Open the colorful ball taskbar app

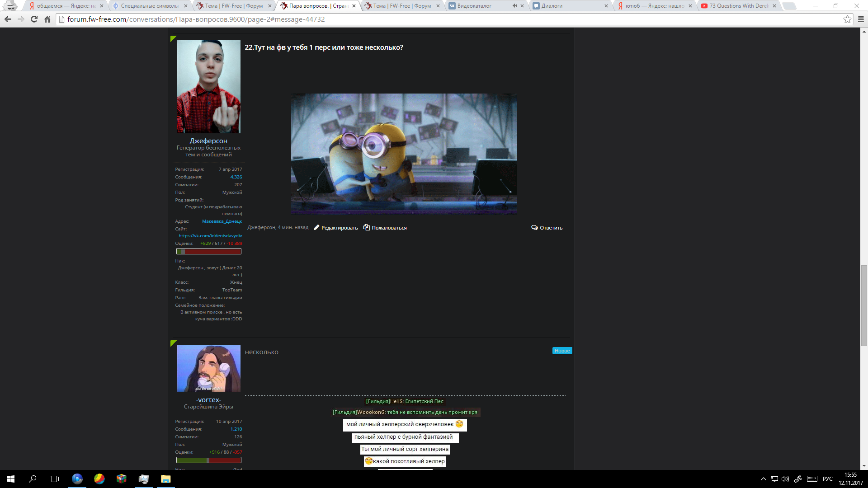click(99, 479)
